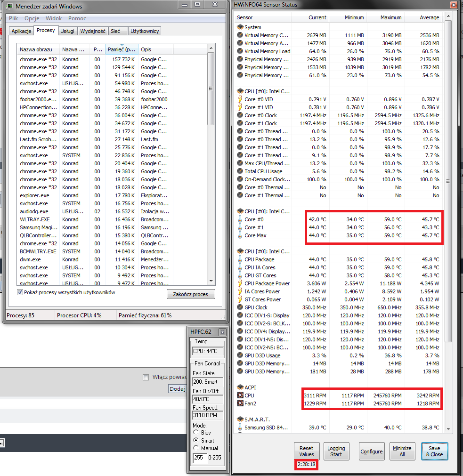
Task: Click the ACPI group chip icon
Action: pyautogui.click(x=240, y=387)
